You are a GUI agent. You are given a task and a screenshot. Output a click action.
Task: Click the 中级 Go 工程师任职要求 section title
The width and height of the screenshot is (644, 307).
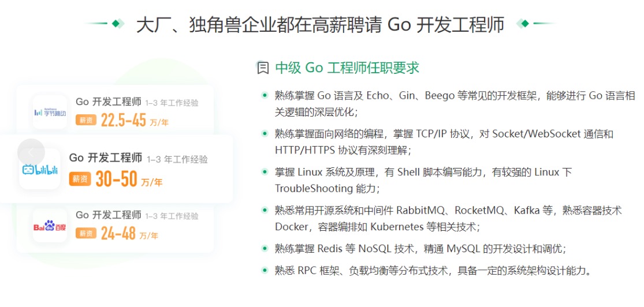tap(347, 68)
